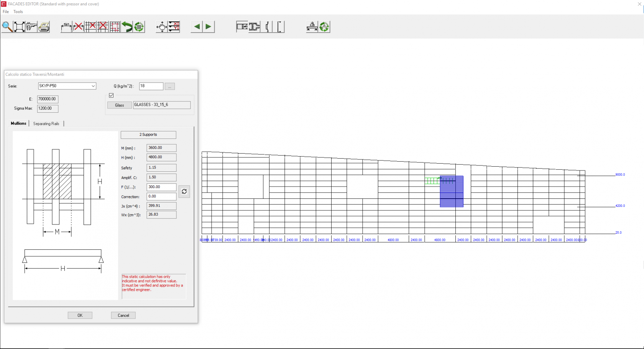Select the pan hand tool

161,27
